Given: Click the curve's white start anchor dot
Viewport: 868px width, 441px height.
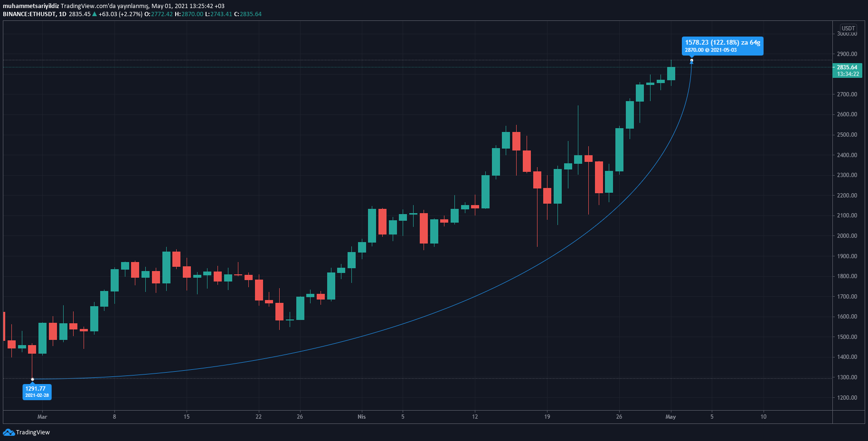Looking at the screenshot, I should (32, 379).
